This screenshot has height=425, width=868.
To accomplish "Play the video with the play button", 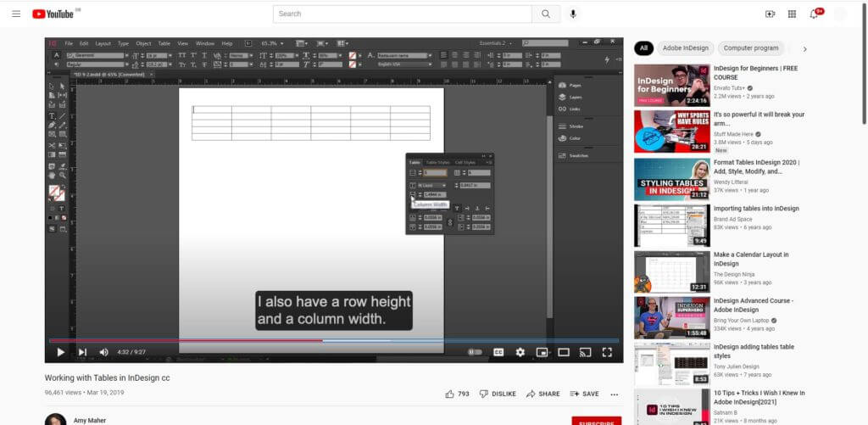I will coord(60,352).
